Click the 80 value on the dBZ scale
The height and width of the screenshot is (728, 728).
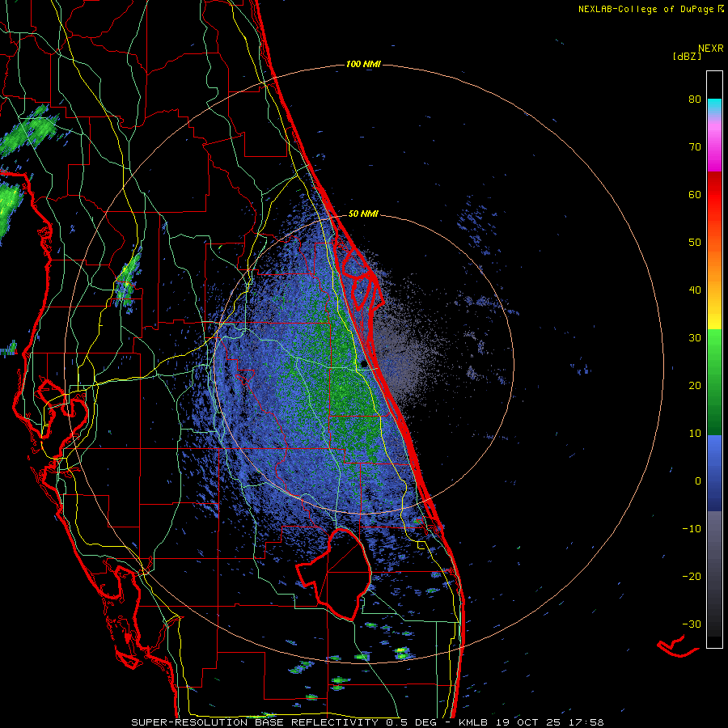coord(695,99)
